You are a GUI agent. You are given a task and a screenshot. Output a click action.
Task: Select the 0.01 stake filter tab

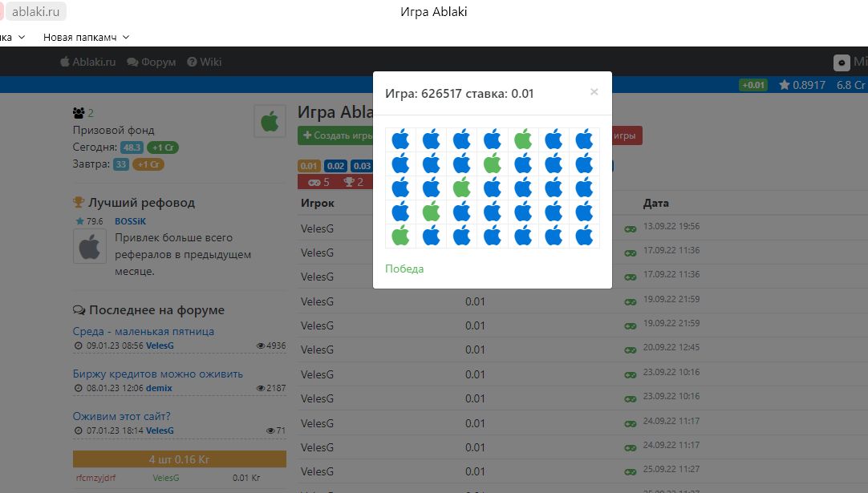click(x=309, y=166)
